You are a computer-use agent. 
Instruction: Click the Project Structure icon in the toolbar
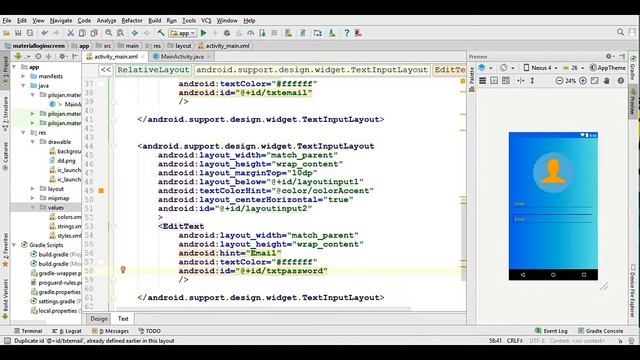pyautogui.click(x=318, y=33)
